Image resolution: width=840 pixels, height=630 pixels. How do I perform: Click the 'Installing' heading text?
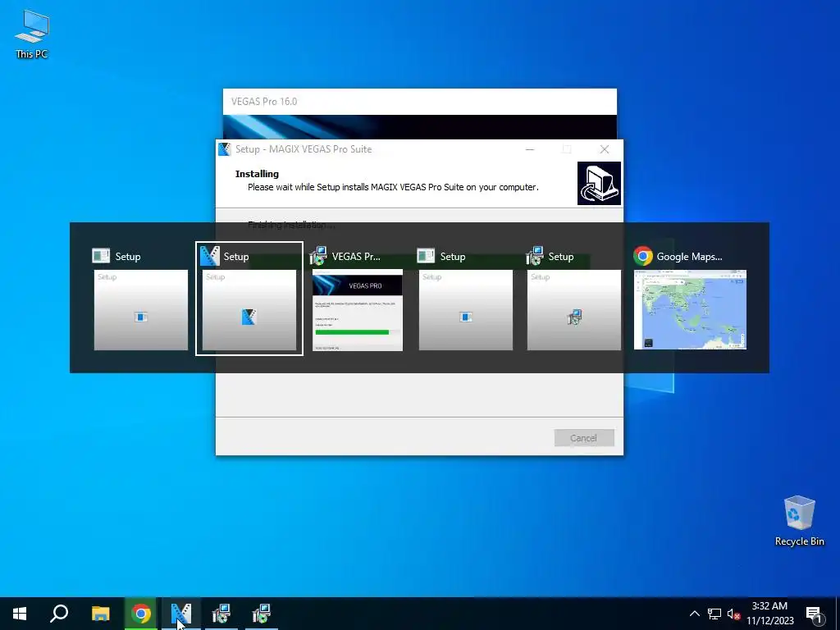pyautogui.click(x=257, y=174)
